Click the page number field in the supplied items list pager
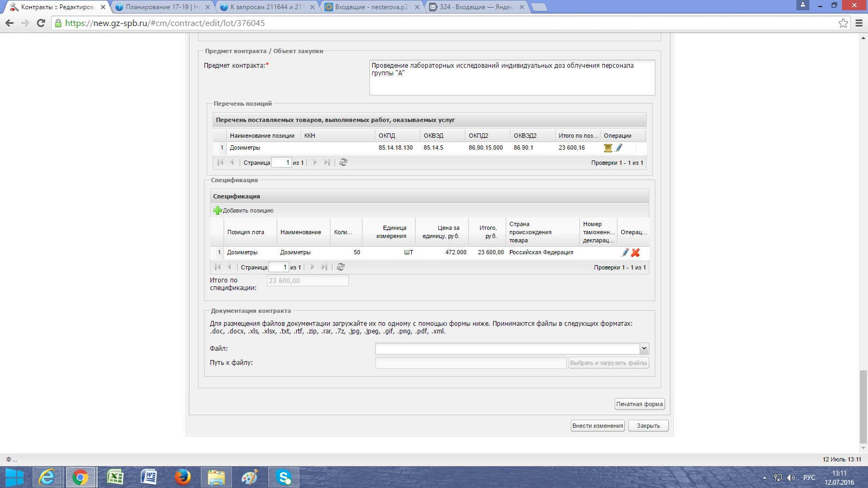868x488 pixels. 281,162
